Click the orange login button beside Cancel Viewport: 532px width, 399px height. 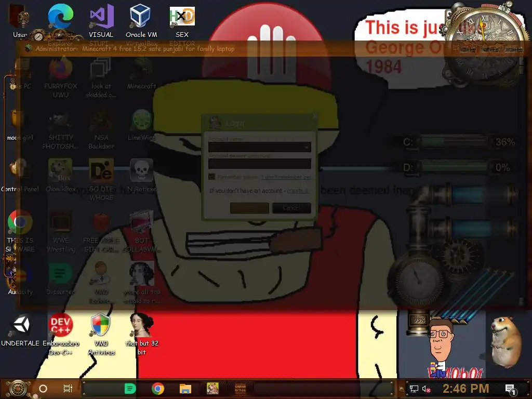click(249, 208)
